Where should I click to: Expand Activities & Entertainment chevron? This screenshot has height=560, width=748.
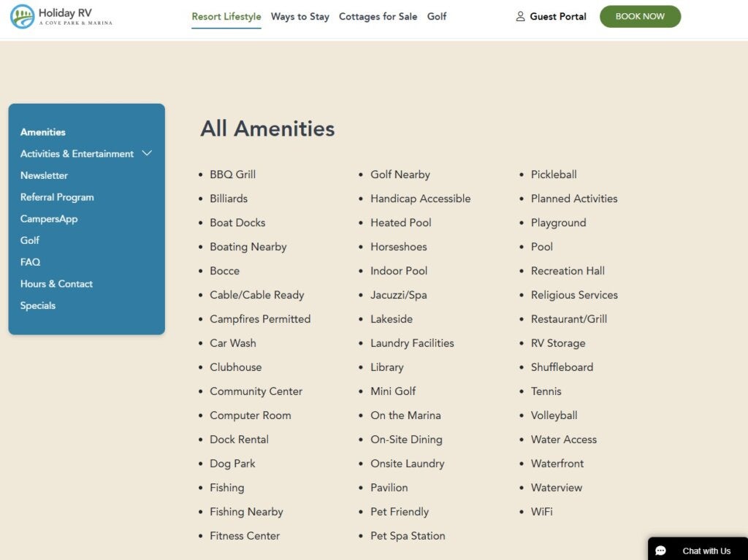tap(147, 153)
